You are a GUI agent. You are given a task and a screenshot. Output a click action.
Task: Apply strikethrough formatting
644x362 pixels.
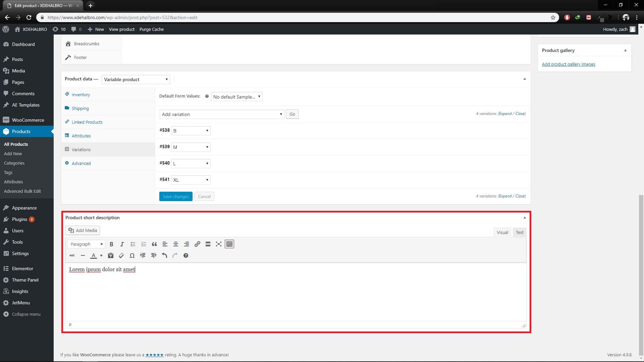(72, 255)
